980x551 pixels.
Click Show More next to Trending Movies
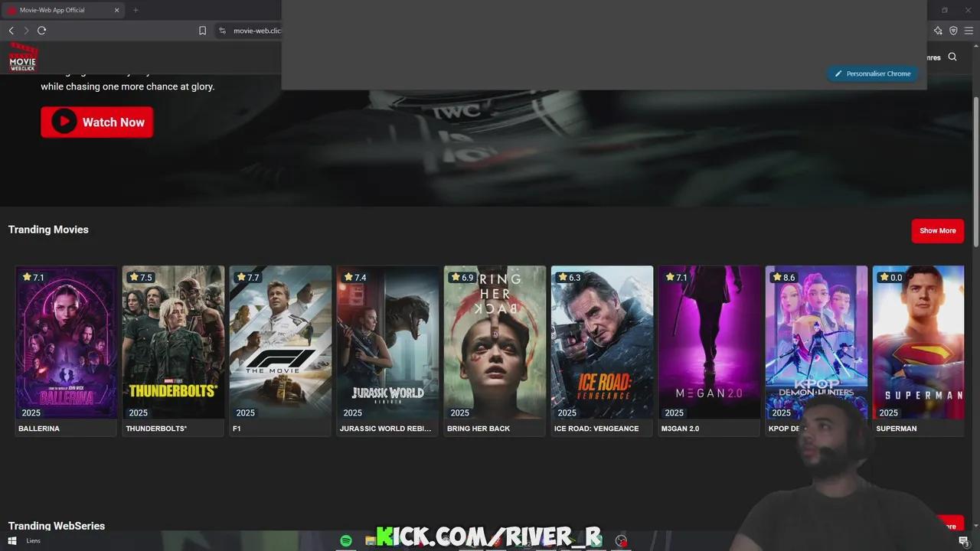pyautogui.click(x=937, y=230)
